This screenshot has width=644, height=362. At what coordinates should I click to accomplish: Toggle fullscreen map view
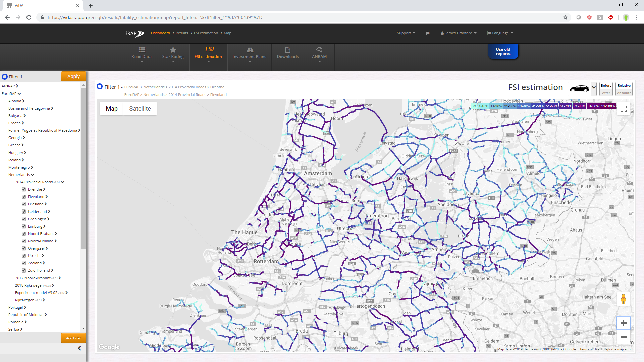pos(623,109)
